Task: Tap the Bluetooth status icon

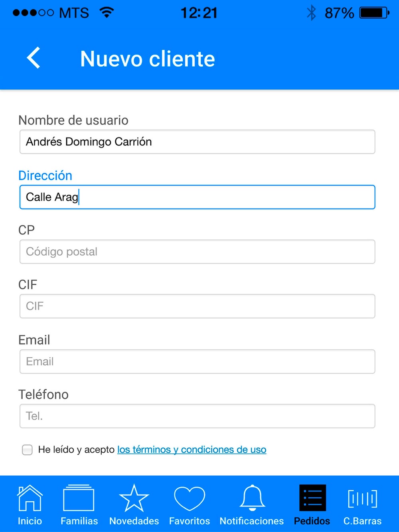Action: [311, 13]
